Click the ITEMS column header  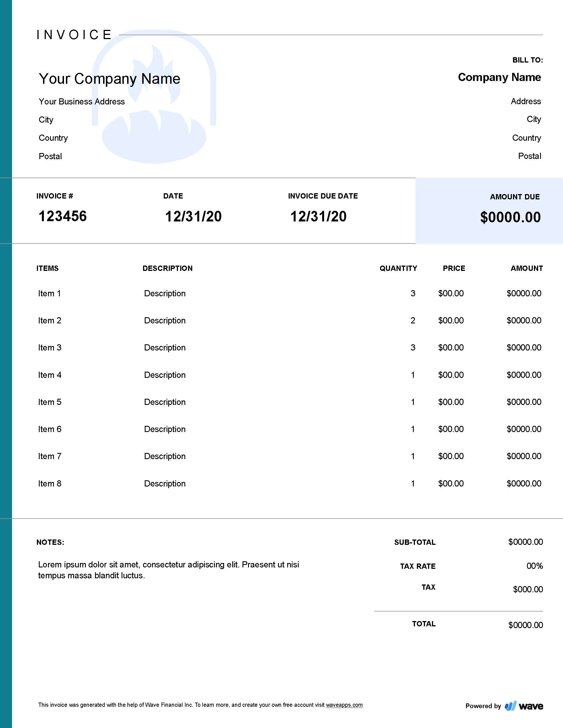pyautogui.click(x=47, y=268)
